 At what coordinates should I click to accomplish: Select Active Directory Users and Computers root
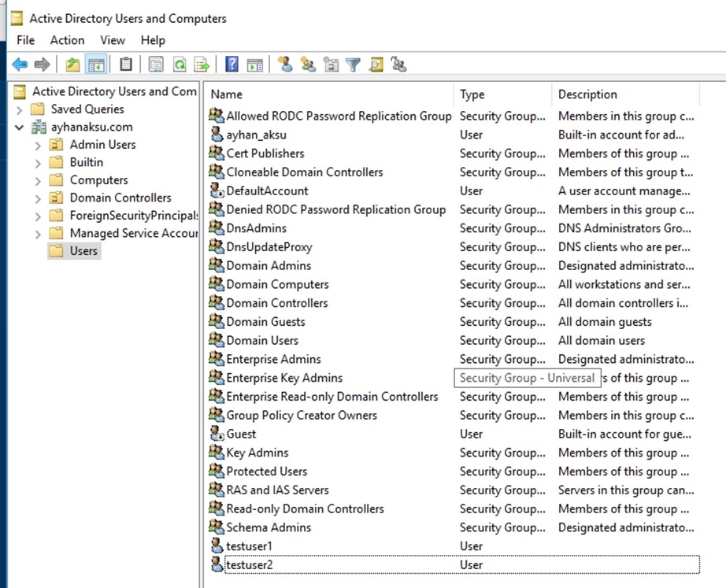114,91
